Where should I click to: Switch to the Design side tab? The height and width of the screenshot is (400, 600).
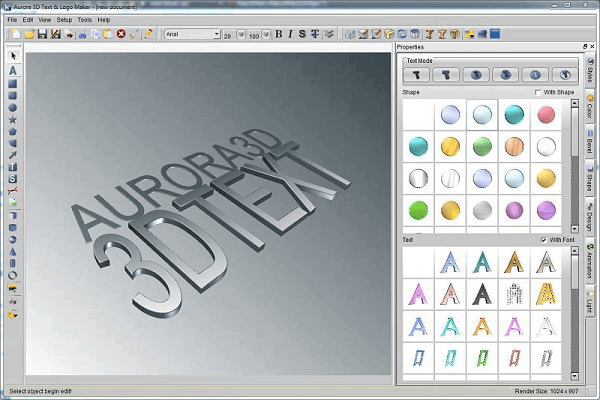point(590,216)
